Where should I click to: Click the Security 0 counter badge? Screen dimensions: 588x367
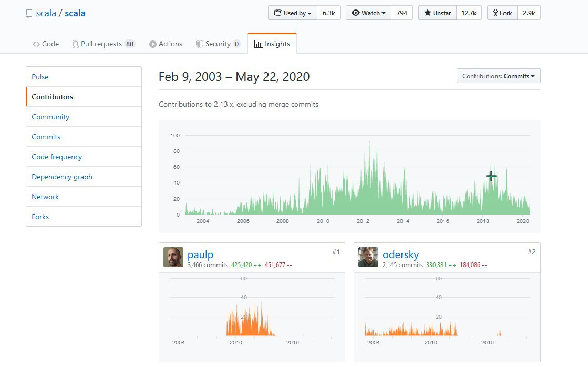click(236, 44)
